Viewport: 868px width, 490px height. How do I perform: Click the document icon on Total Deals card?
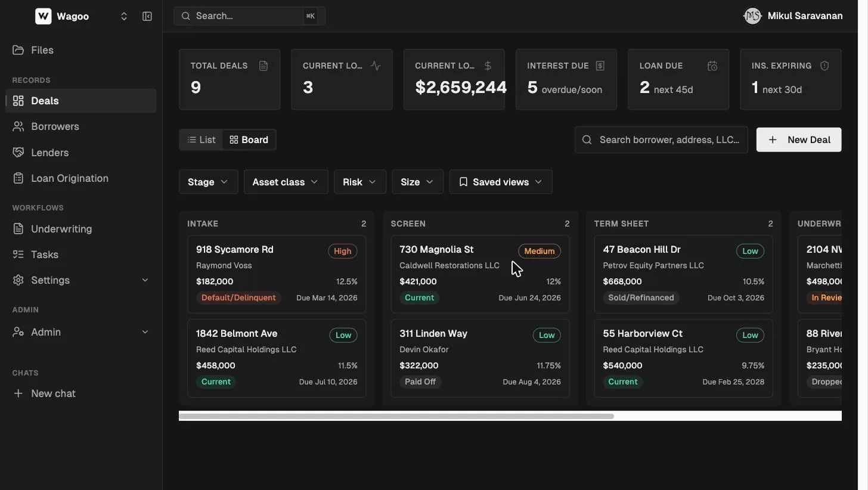coord(263,66)
